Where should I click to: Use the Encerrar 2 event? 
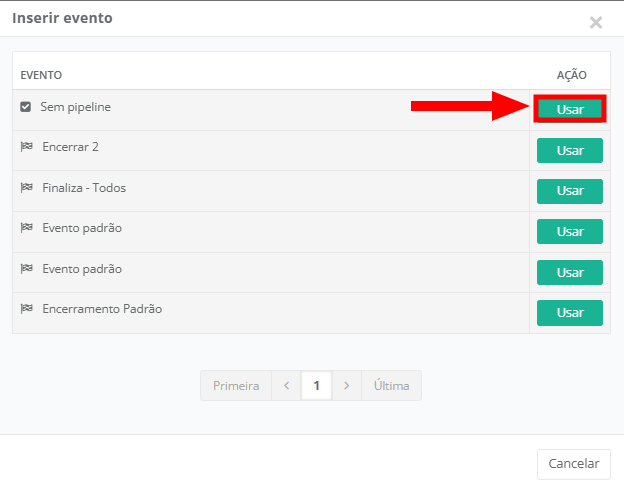(570, 150)
